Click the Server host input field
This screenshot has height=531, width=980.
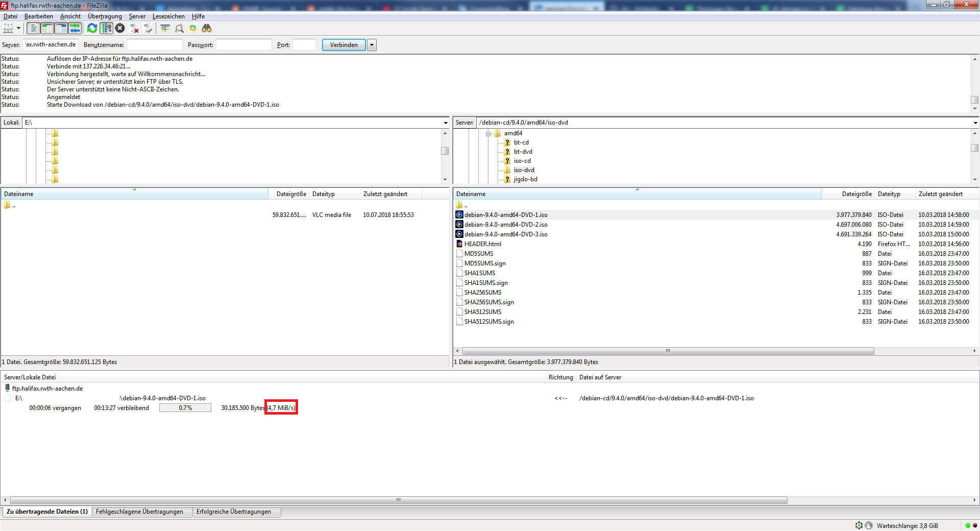click(51, 45)
